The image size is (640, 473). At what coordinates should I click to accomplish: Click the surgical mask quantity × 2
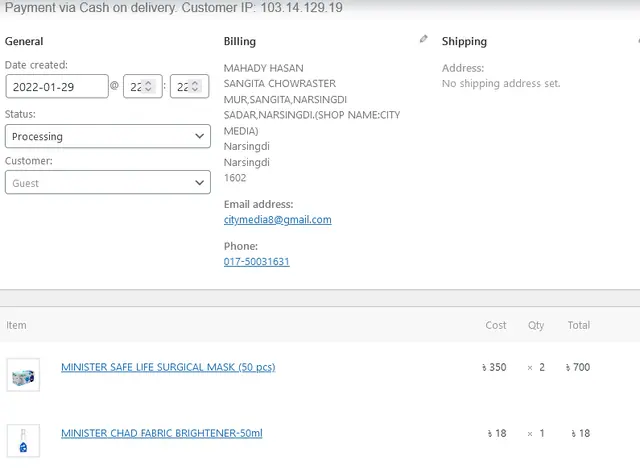click(536, 367)
